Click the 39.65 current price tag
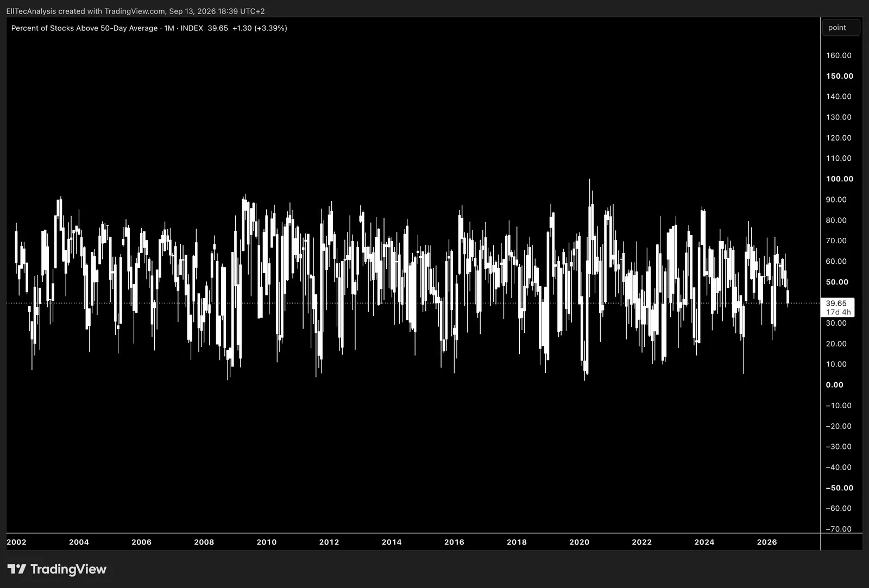This screenshot has width=869, height=588. coord(836,303)
